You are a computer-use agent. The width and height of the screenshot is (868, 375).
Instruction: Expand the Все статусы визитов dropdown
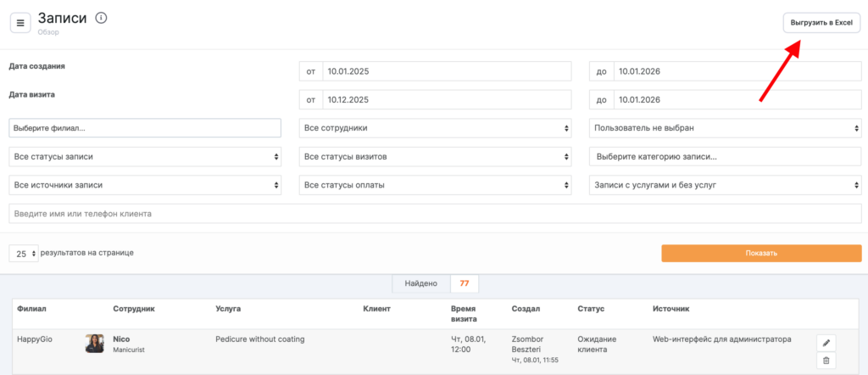[x=436, y=157]
